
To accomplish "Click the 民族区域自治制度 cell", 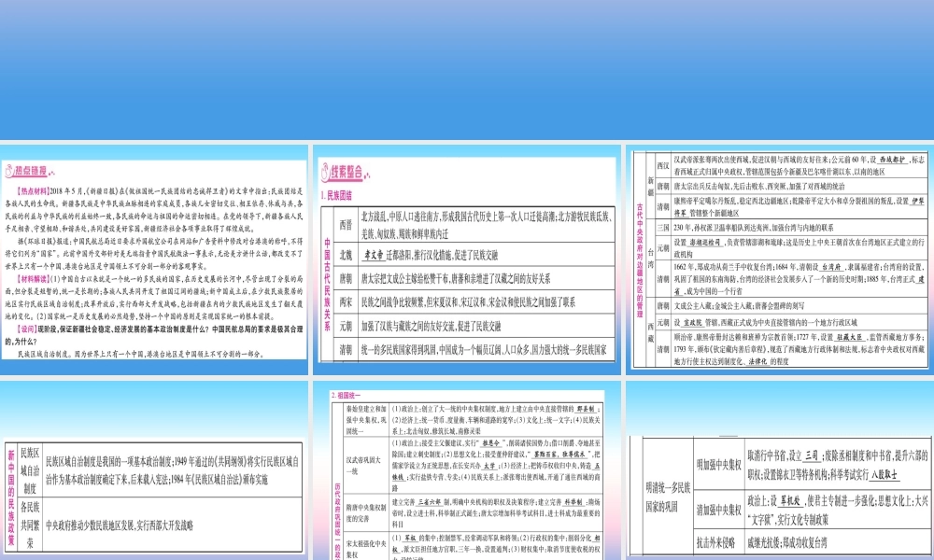I will tap(30, 470).
